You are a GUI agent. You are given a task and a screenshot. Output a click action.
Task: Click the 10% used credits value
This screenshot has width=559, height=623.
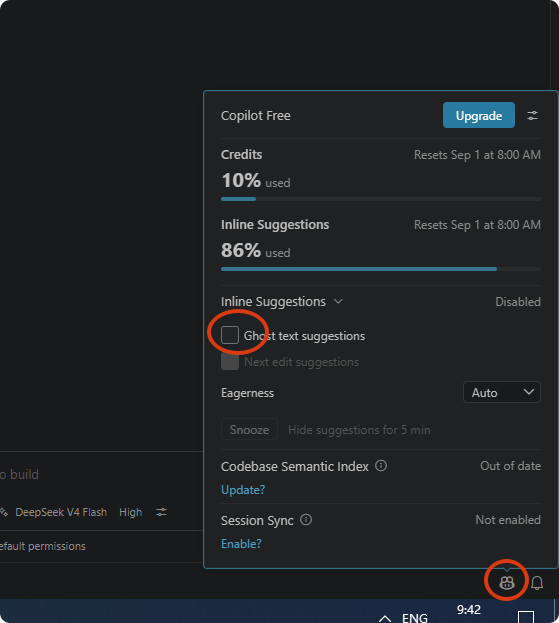coord(255,180)
